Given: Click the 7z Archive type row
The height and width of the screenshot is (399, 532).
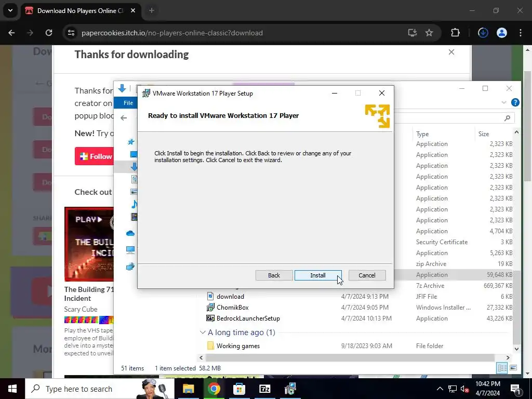Looking at the screenshot, I should pos(430,286).
